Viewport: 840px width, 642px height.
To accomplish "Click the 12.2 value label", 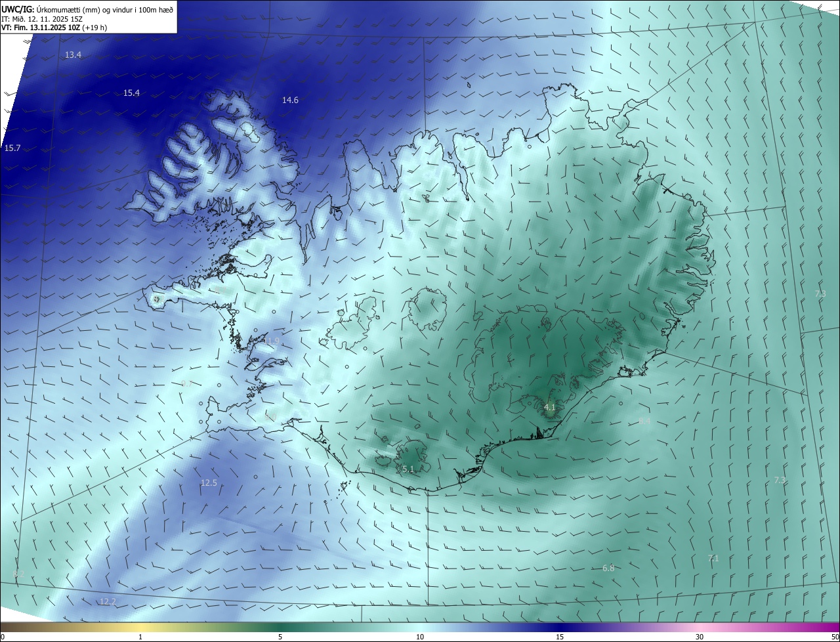I will pyautogui.click(x=108, y=602).
